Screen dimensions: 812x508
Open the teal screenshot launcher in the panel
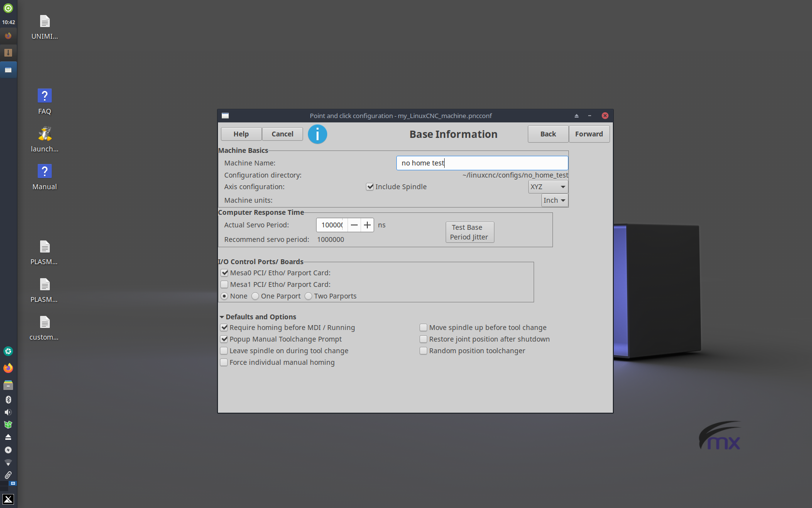pyautogui.click(x=8, y=351)
